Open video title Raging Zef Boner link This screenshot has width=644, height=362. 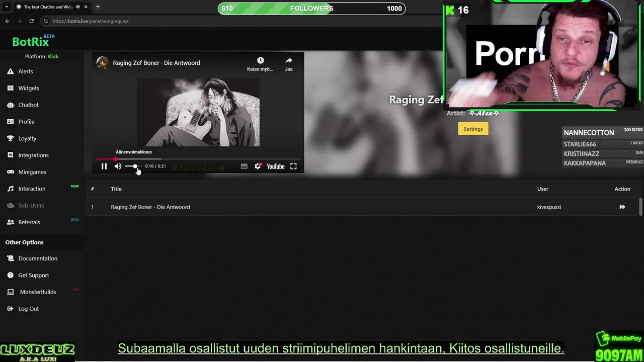coord(156,63)
